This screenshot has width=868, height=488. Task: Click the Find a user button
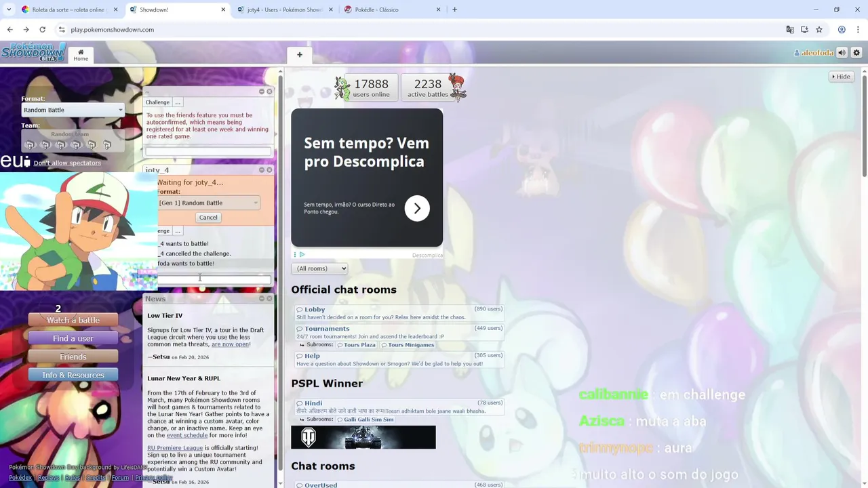click(x=73, y=338)
